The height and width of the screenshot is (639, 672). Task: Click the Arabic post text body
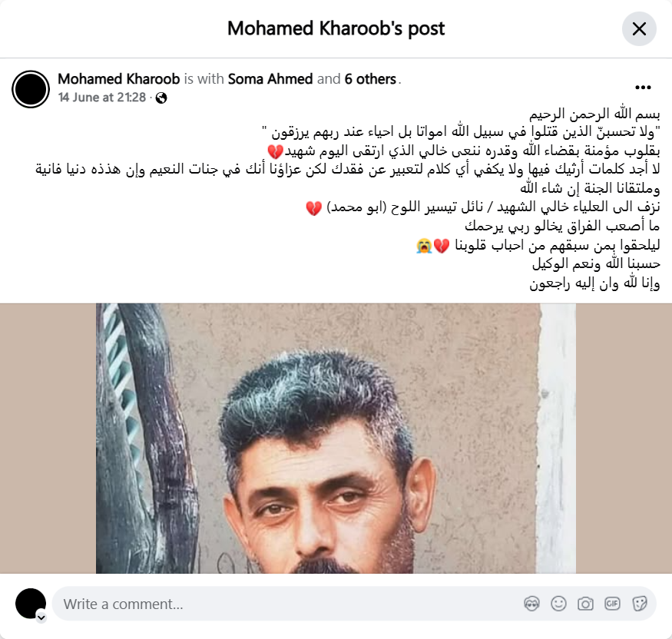point(348,199)
